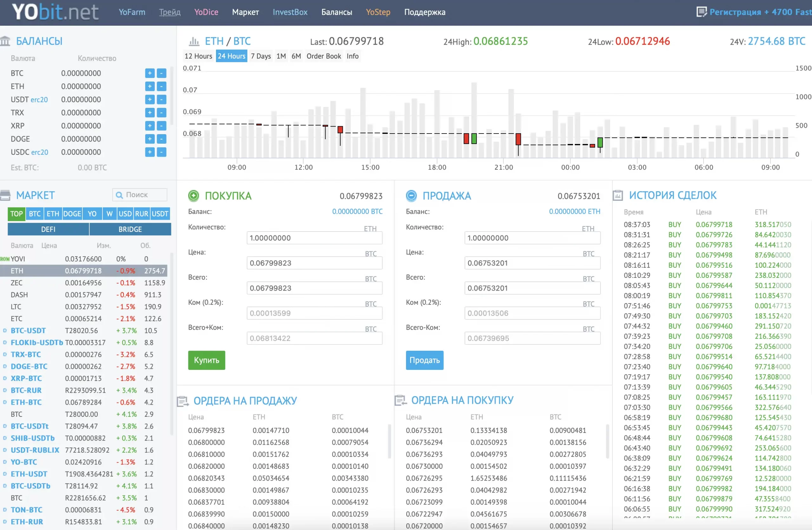Click the market Поиск search field
This screenshot has height=530, width=812.
140,195
